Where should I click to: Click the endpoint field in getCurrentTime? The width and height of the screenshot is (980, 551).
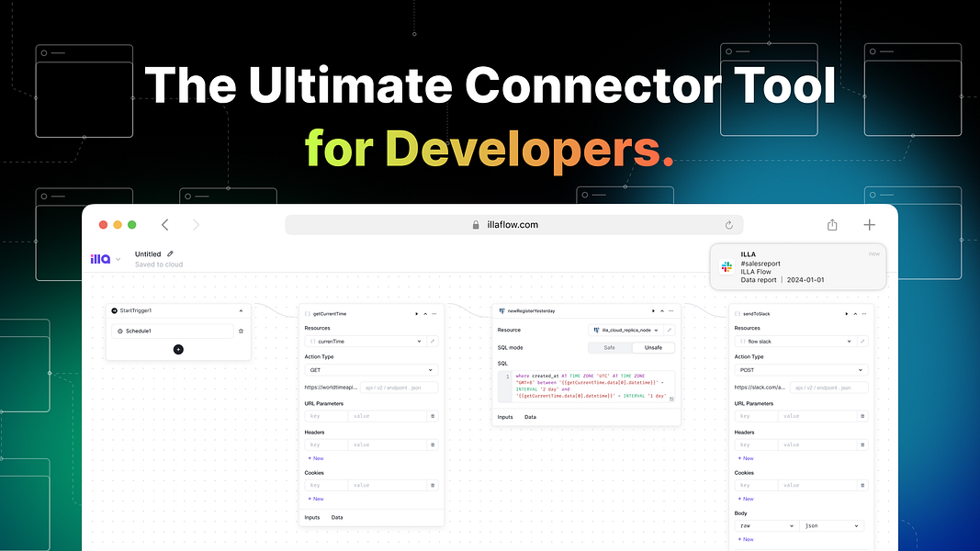click(399, 388)
